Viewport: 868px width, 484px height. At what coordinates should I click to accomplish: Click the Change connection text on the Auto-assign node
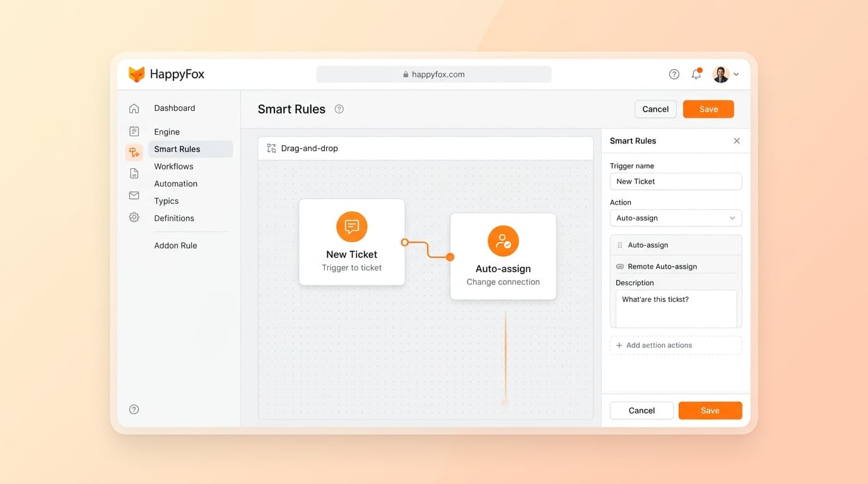(503, 282)
